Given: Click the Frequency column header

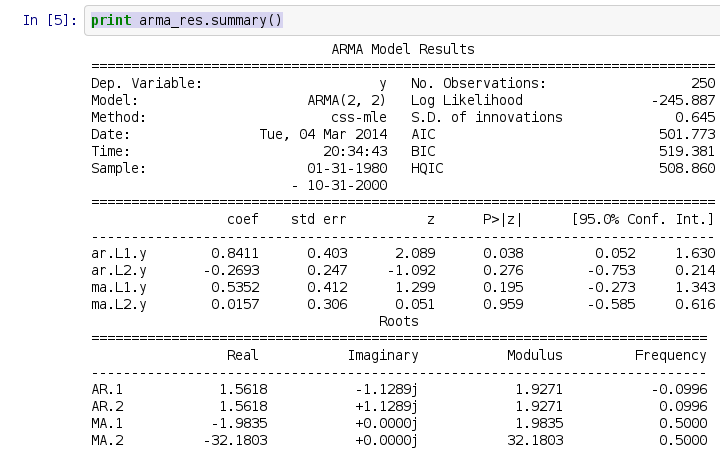Looking at the screenshot, I should tap(670, 355).
